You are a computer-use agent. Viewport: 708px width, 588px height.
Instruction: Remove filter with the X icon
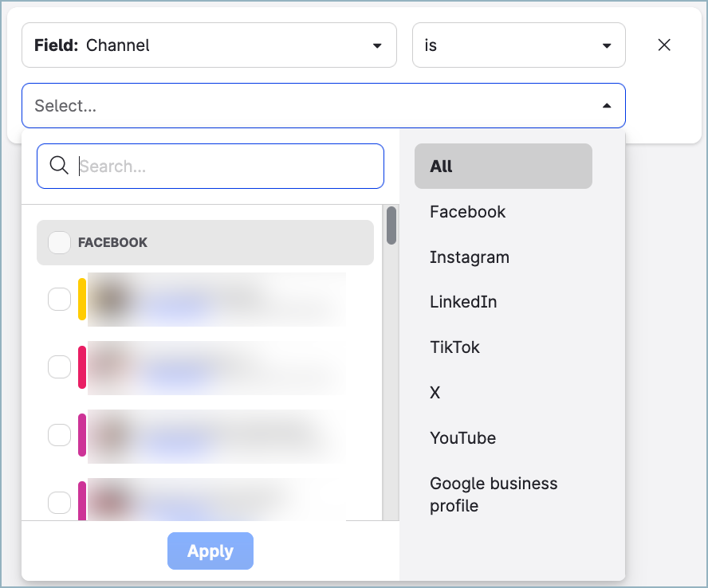[663, 45]
